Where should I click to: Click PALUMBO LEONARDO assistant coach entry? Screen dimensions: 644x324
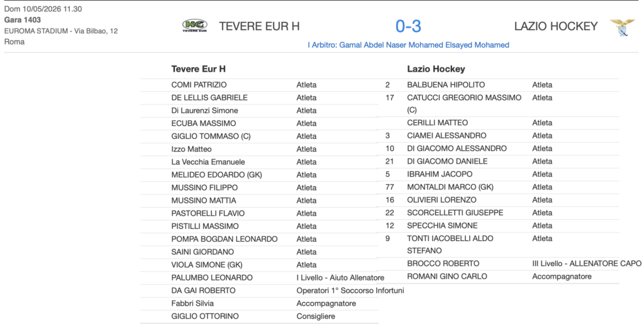pyautogui.click(x=259, y=277)
